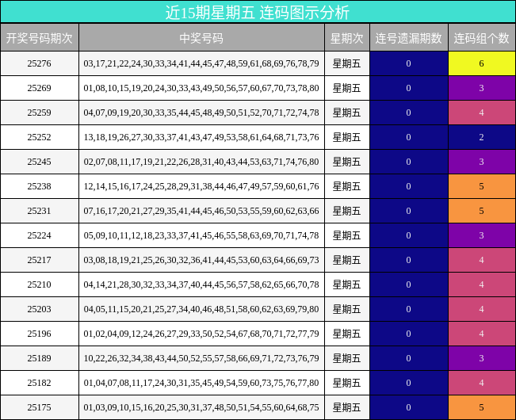Click the '星期五' cell in row 25210
The image size is (516, 420).
pos(346,284)
